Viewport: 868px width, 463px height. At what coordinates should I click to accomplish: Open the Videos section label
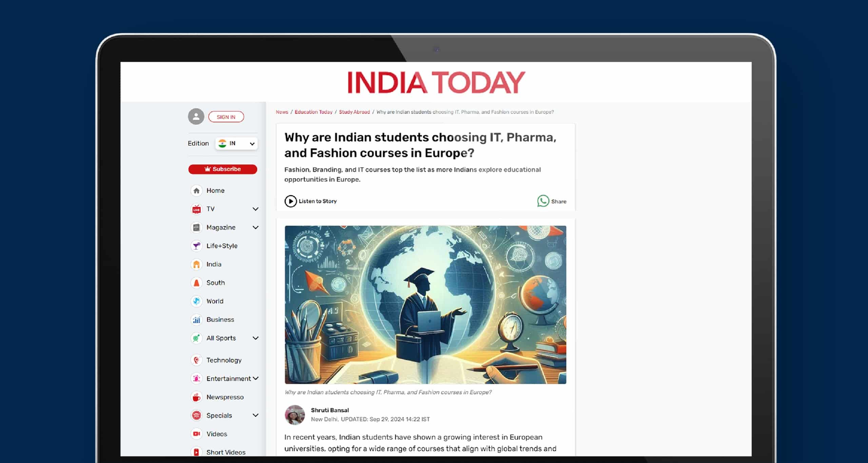pos(217,434)
